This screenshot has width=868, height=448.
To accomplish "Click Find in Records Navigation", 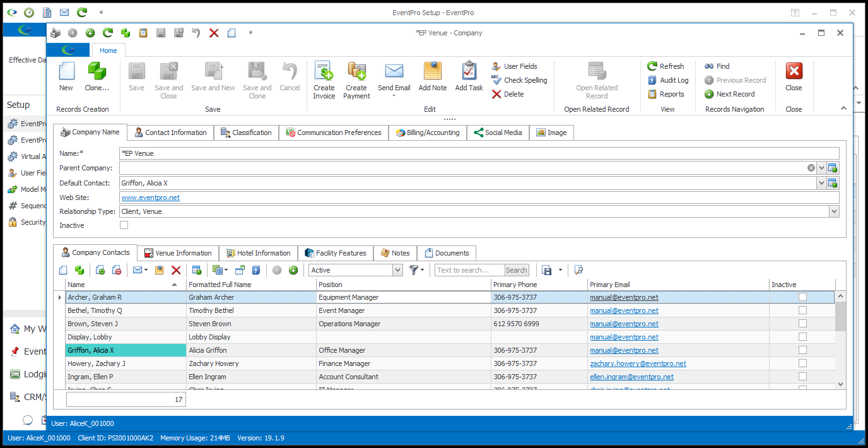I will tap(717, 66).
